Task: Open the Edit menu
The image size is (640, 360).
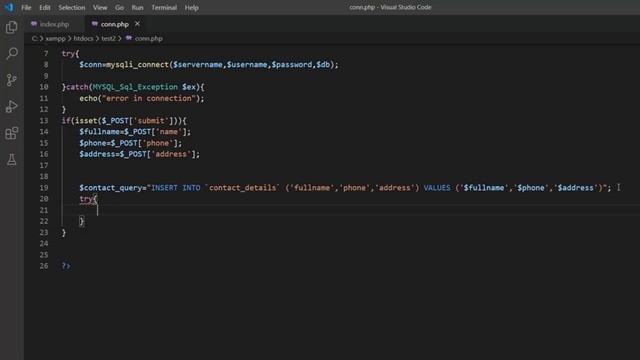Action: [45, 7]
